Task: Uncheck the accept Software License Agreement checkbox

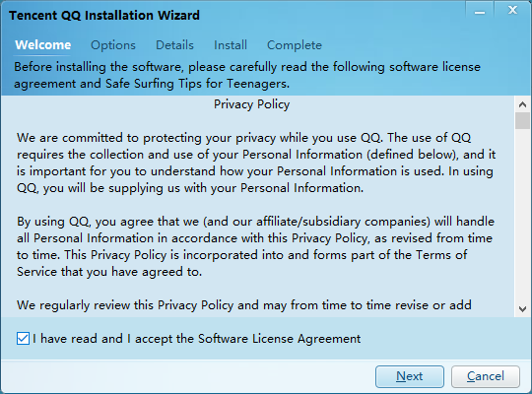Action: point(23,338)
